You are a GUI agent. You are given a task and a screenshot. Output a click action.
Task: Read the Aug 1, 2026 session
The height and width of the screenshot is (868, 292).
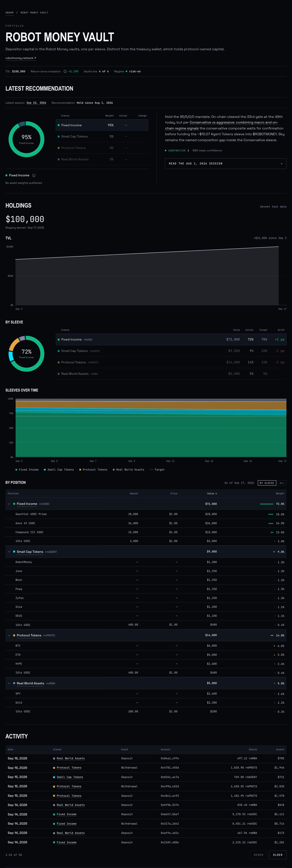pyautogui.click(x=225, y=164)
